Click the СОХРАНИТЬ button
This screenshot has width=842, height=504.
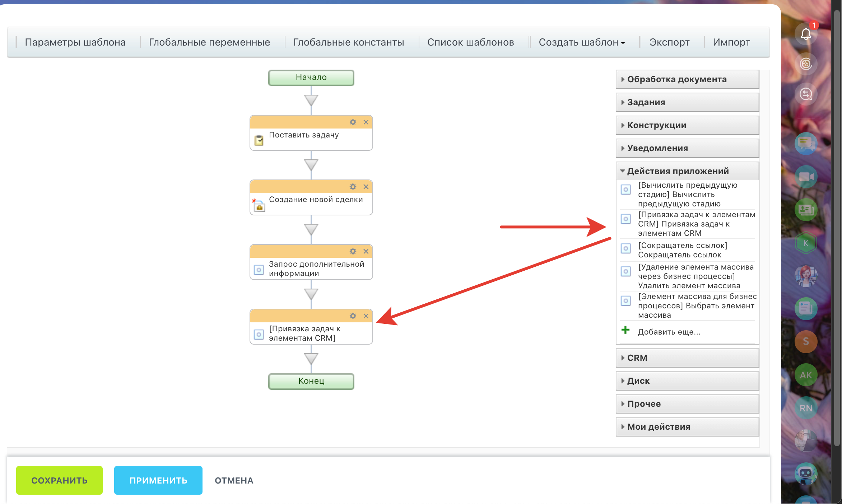point(59,480)
